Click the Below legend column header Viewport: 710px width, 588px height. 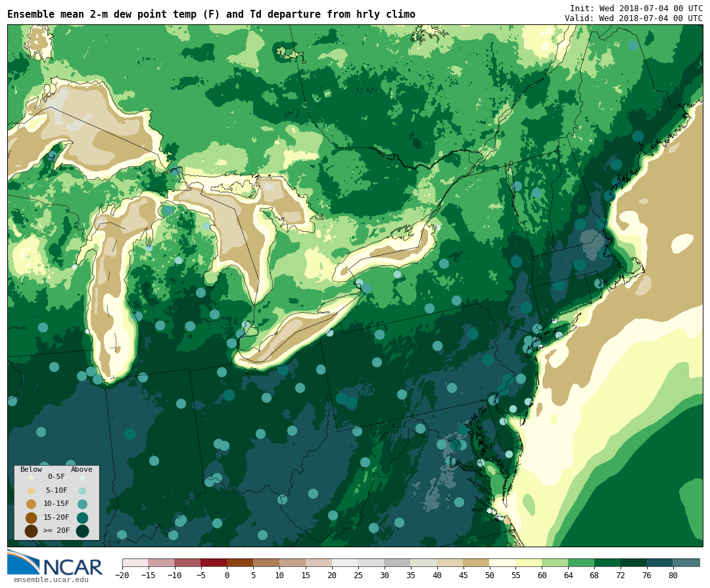(31, 469)
